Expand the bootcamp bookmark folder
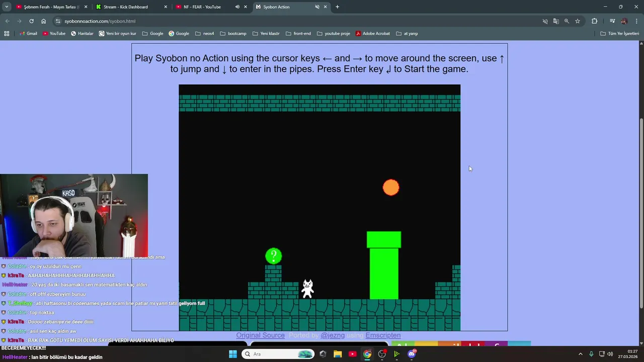The width and height of the screenshot is (644, 362). tap(233, 34)
